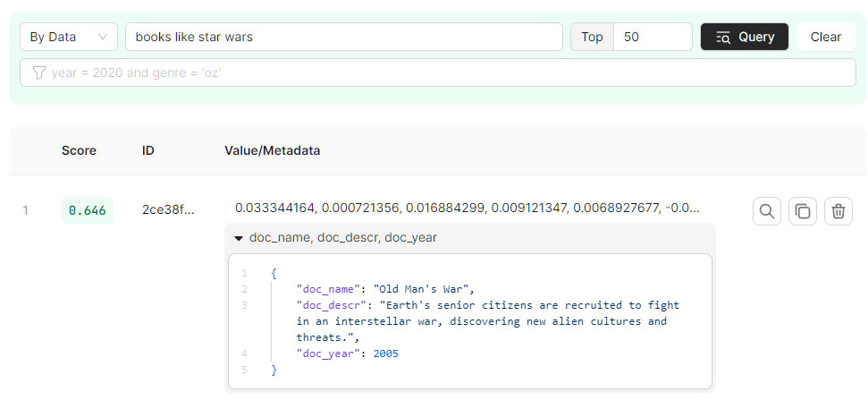Click the doc_year value 2005 in the JSON
Screen dimensions: 868x409
click(x=385, y=354)
